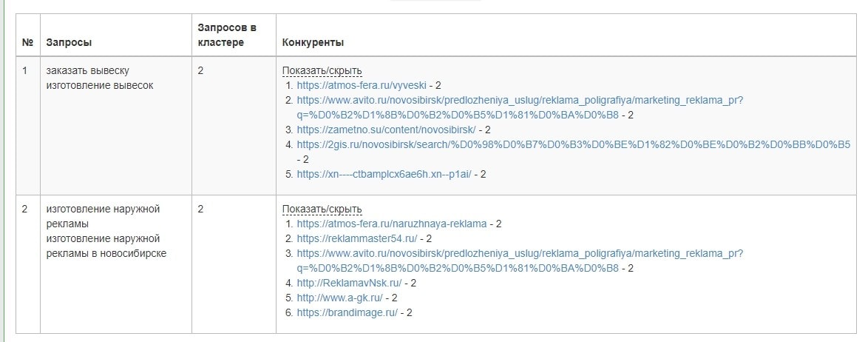The image size is (868, 342).
Task: Click query text изготовление вывесок
Action: 99,86
